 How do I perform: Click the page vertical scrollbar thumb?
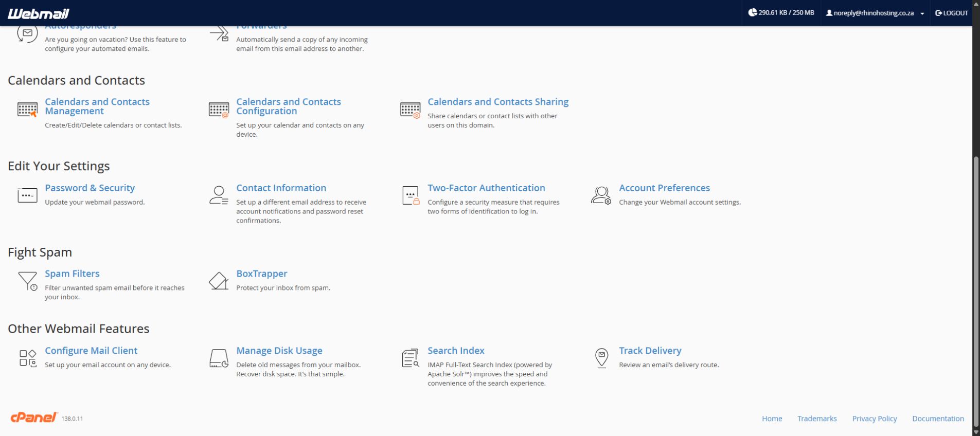pyautogui.click(x=976, y=290)
